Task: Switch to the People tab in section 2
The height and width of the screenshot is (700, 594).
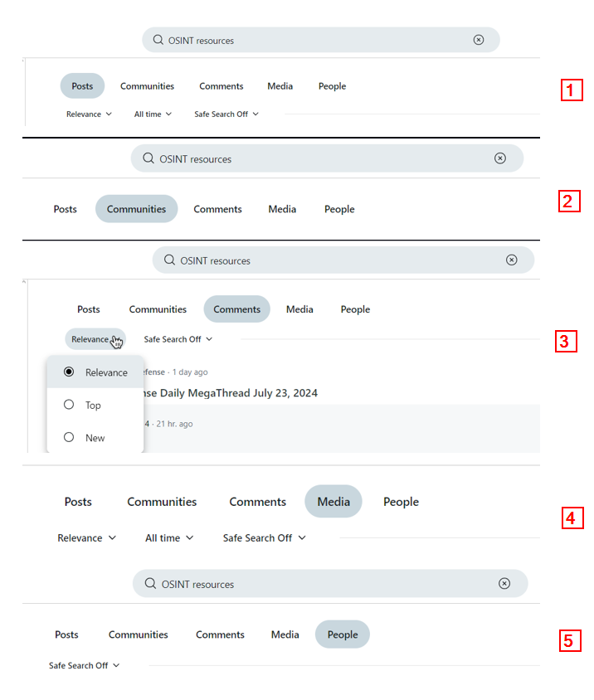Action: (339, 209)
